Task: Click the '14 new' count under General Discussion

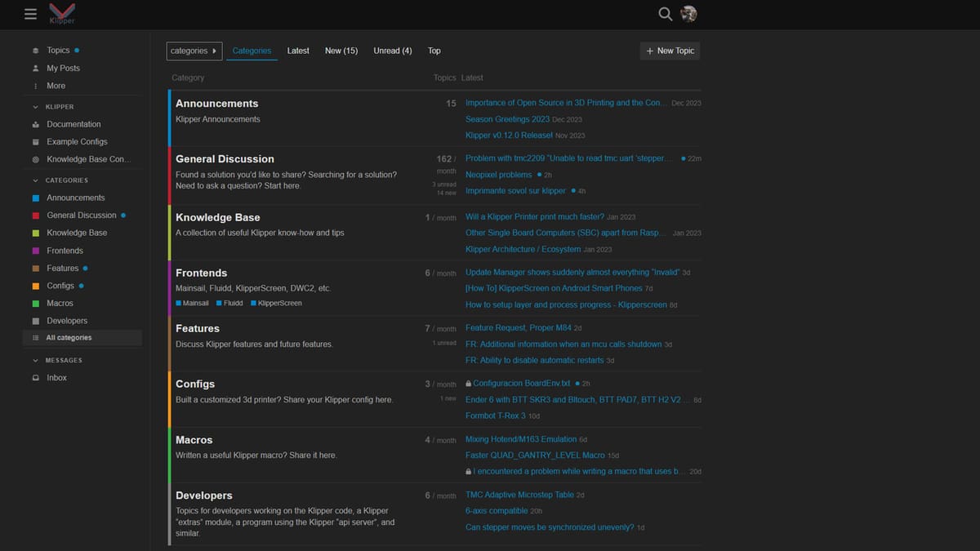Action: coord(446,193)
